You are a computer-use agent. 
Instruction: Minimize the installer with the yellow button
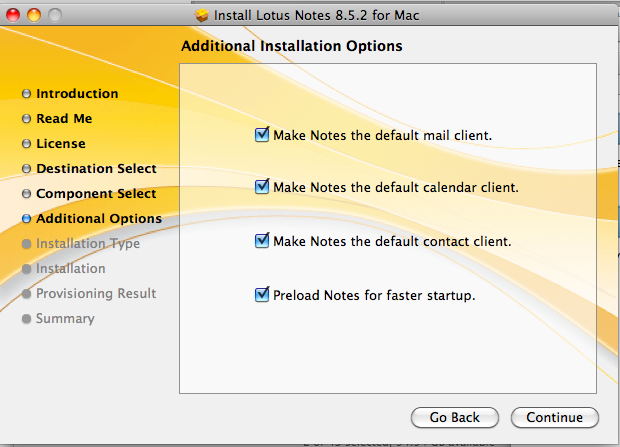point(34,15)
